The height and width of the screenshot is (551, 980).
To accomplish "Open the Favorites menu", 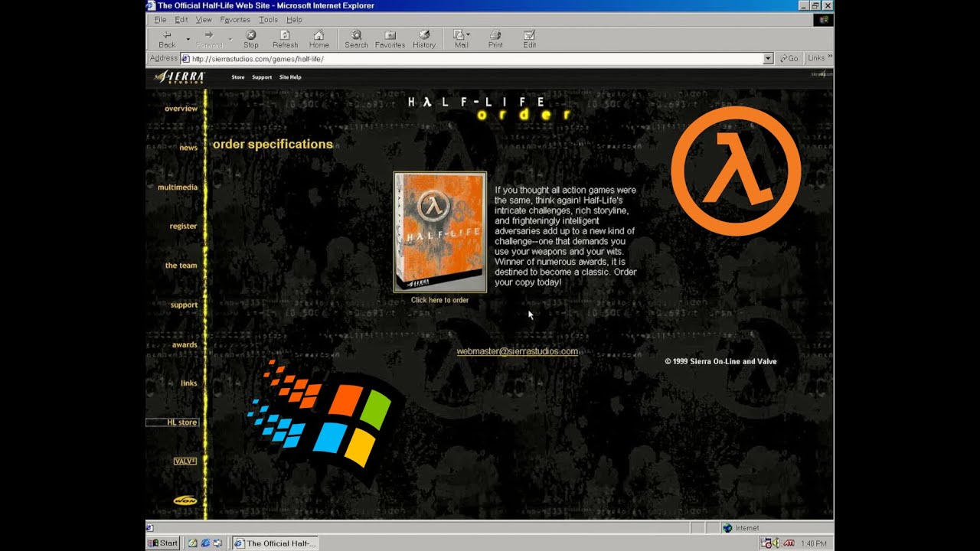I will coord(235,20).
